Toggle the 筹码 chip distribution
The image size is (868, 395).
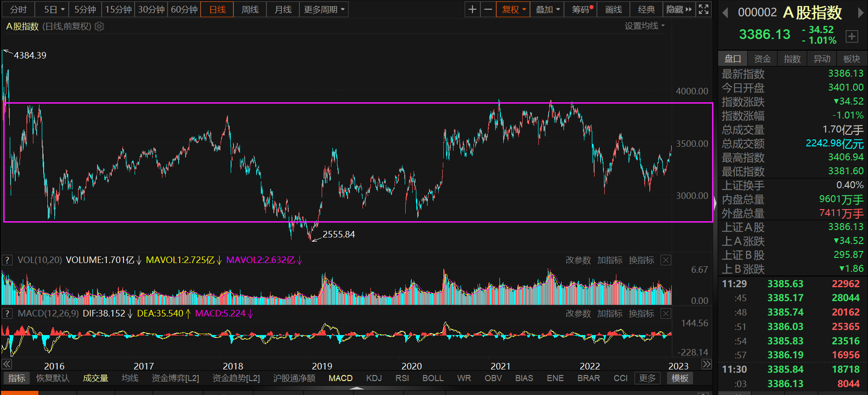point(580,9)
